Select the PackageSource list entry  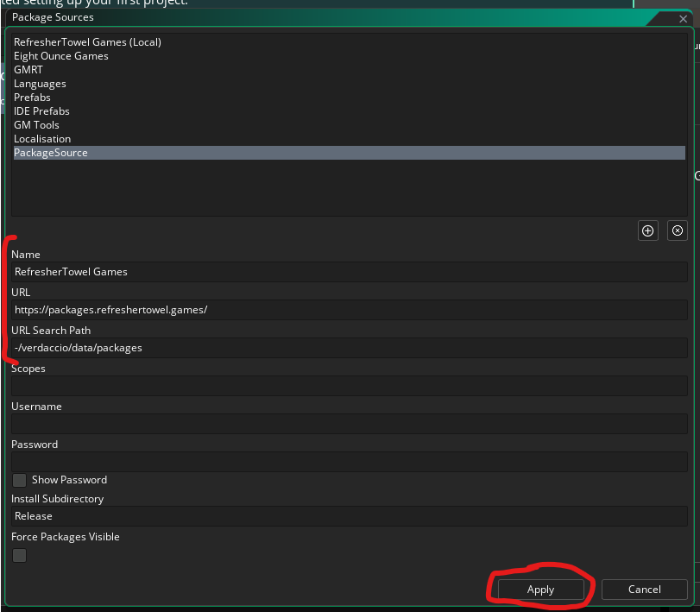tap(349, 153)
